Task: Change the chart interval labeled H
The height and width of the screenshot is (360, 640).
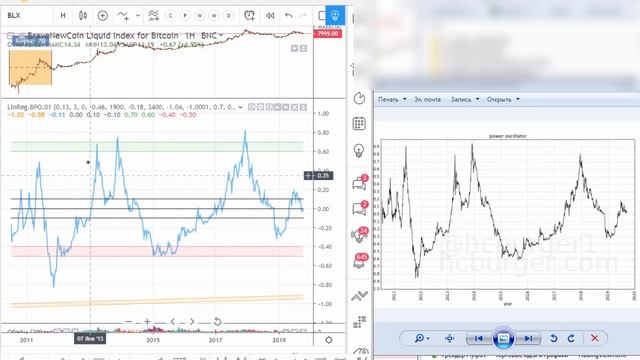Action: [x=63, y=16]
